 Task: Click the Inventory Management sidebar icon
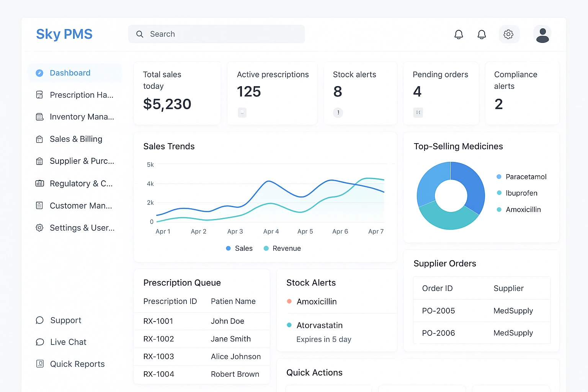click(x=39, y=117)
